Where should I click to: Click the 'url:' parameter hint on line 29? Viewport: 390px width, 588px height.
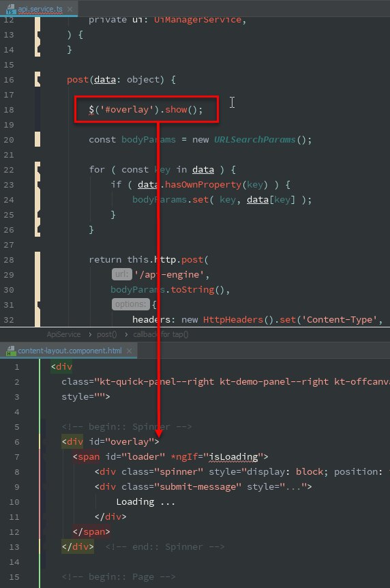[122, 274]
